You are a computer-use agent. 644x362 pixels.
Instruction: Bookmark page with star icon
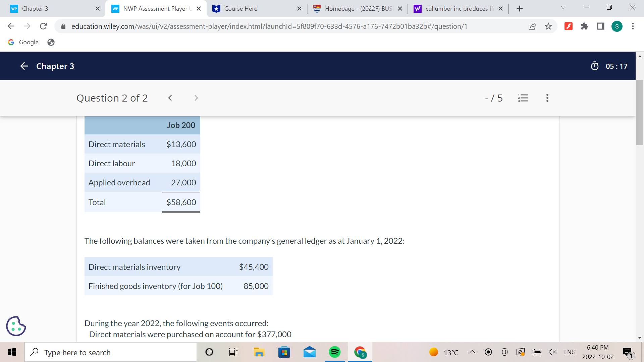548,26
